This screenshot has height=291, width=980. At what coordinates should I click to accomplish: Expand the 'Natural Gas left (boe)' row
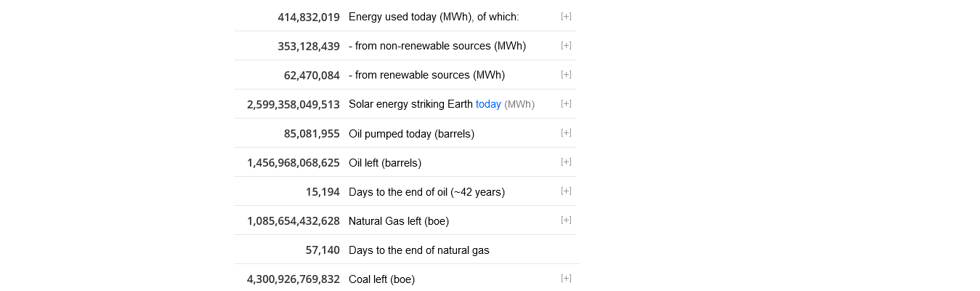tap(566, 220)
